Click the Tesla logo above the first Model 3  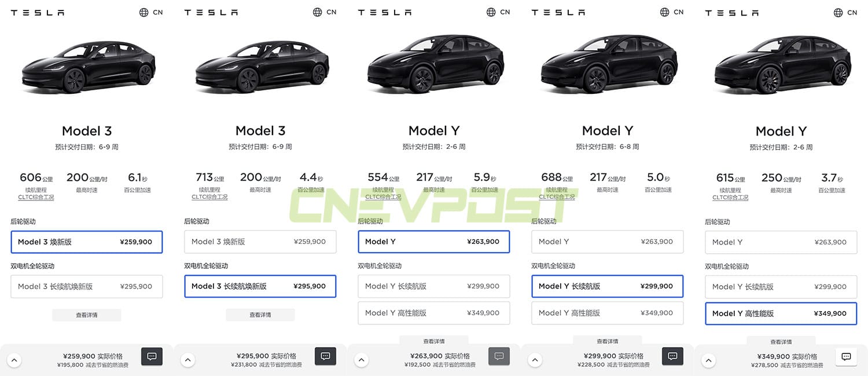37,12
